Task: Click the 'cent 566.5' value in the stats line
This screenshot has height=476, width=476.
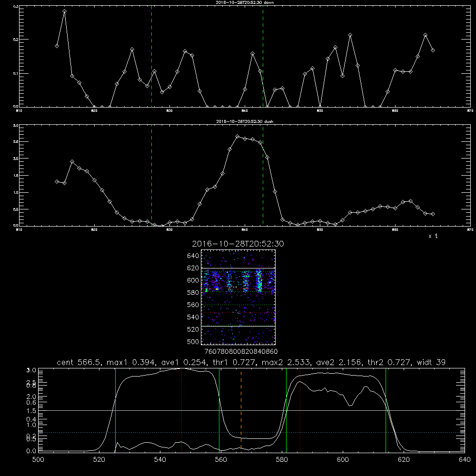Action: [79, 362]
